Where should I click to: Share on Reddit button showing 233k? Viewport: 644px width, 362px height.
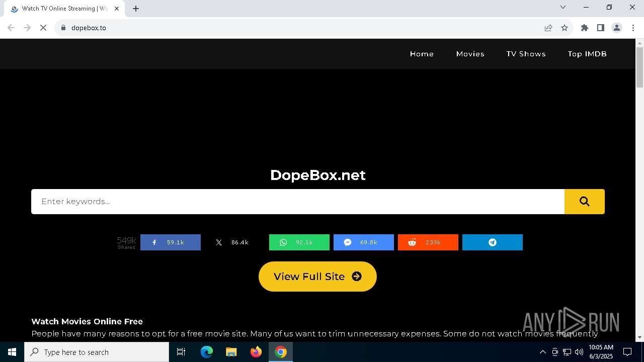(x=428, y=242)
